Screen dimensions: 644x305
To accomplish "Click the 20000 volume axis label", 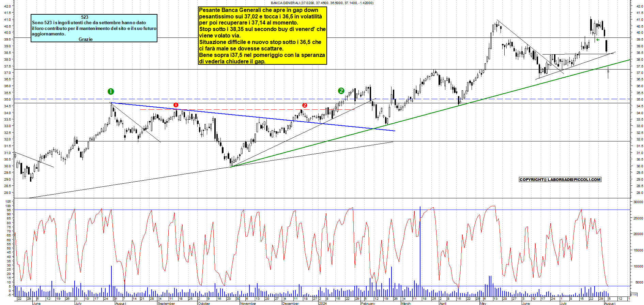I will point(638,234).
